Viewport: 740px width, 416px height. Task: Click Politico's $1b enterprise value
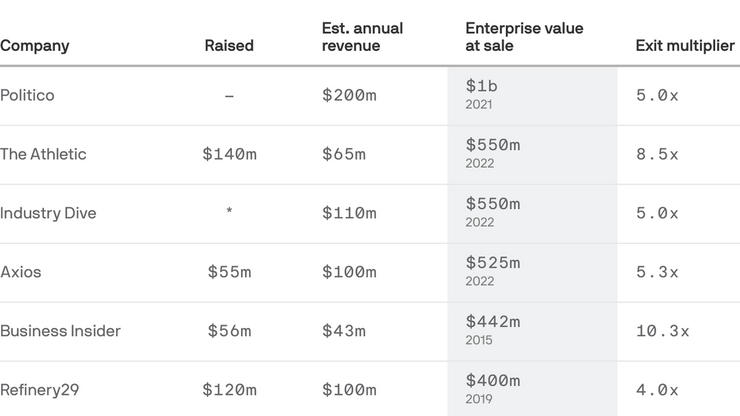[481, 86]
